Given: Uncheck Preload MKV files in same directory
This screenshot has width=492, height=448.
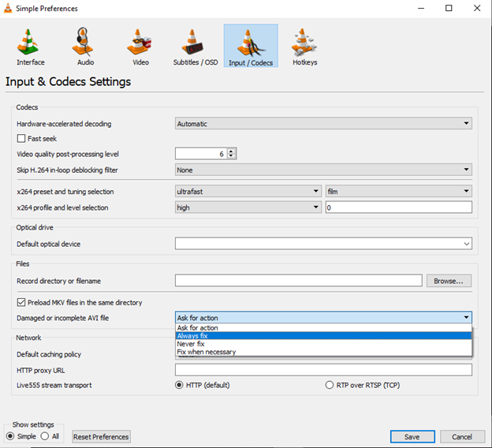Looking at the screenshot, I should pos(21,302).
